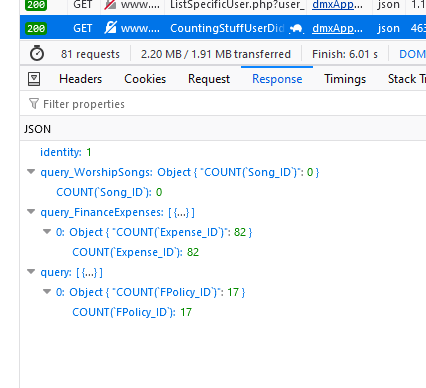Open dmxApp initiator link on ListSpecificUser row
The image size is (426, 388).
(x=337, y=5)
